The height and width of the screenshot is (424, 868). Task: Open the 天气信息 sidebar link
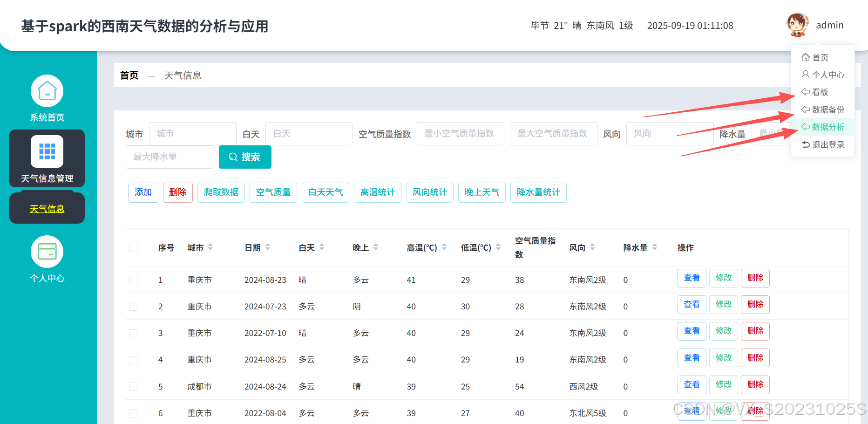point(47,209)
